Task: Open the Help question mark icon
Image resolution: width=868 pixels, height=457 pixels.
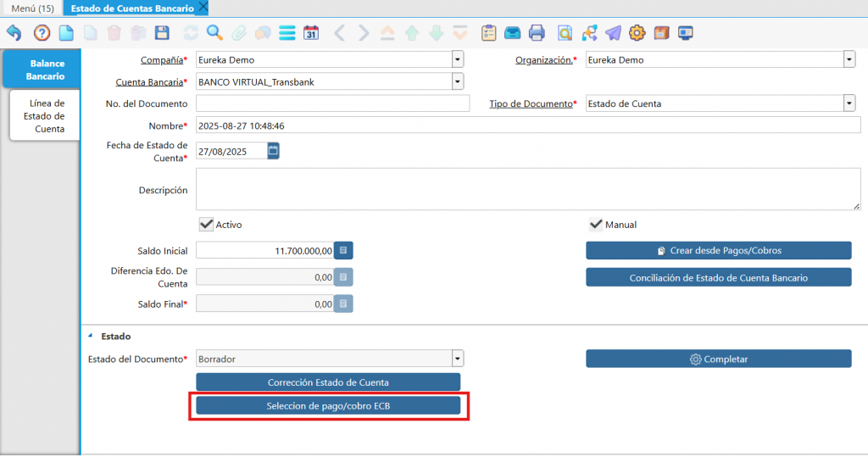Action: (42, 33)
